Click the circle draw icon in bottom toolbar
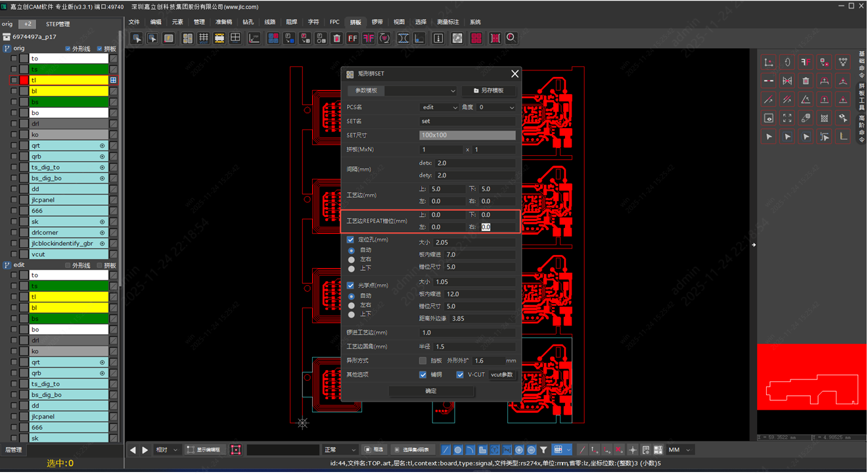This screenshot has width=868, height=474. (x=458, y=450)
